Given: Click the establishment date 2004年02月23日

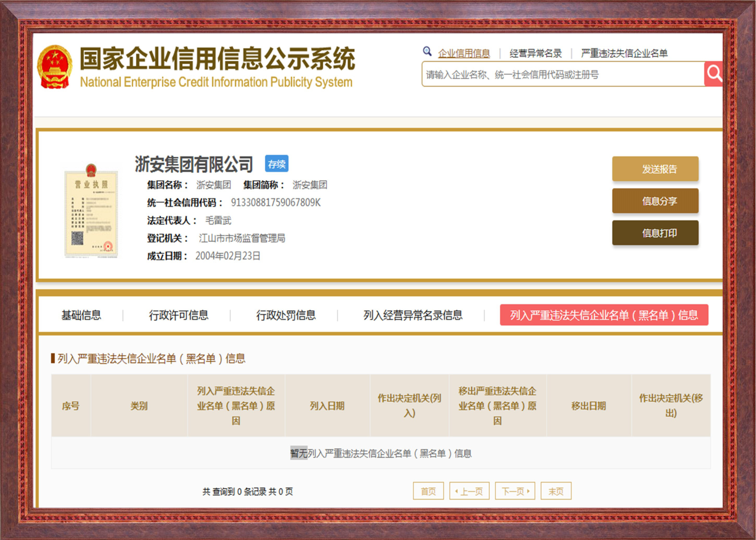Looking at the screenshot, I should (228, 256).
